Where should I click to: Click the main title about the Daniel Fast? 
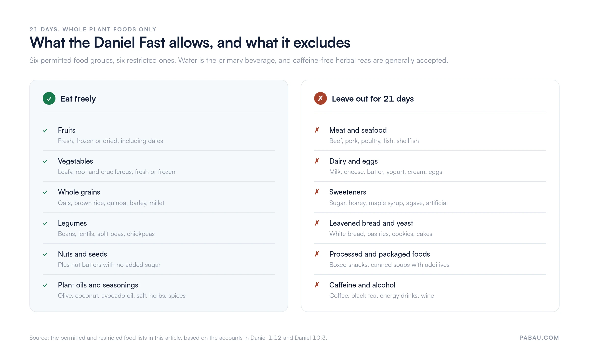(190, 42)
